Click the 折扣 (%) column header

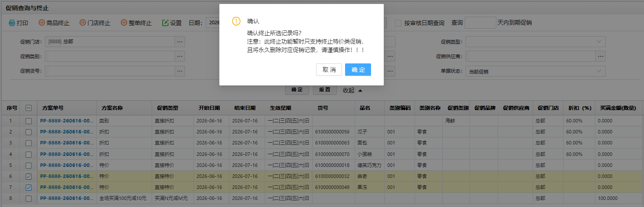click(580, 108)
